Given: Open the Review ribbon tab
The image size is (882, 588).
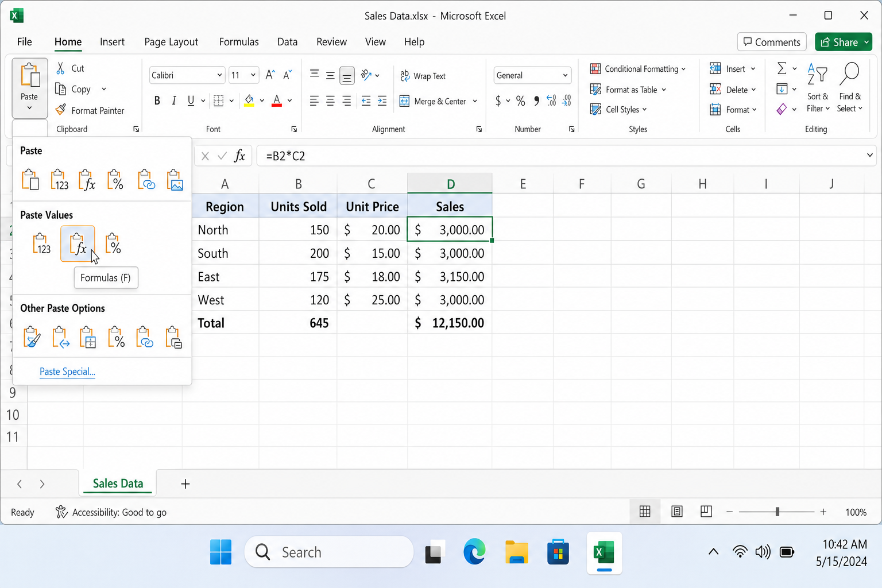Looking at the screenshot, I should (331, 42).
